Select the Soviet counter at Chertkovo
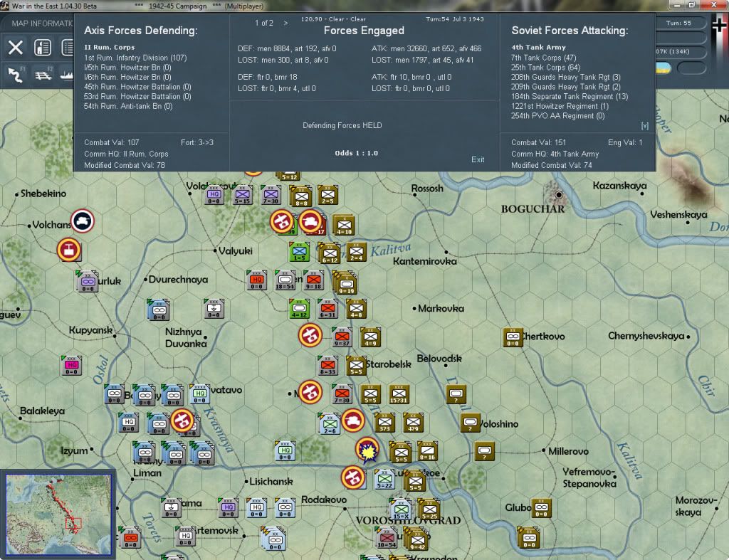 (x=513, y=337)
